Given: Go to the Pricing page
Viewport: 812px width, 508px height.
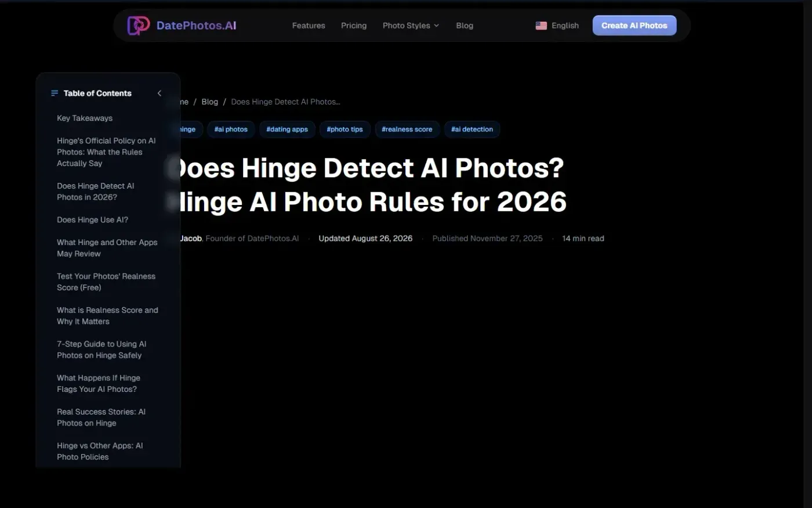Looking at the screenshot, I should click(354, 26).
